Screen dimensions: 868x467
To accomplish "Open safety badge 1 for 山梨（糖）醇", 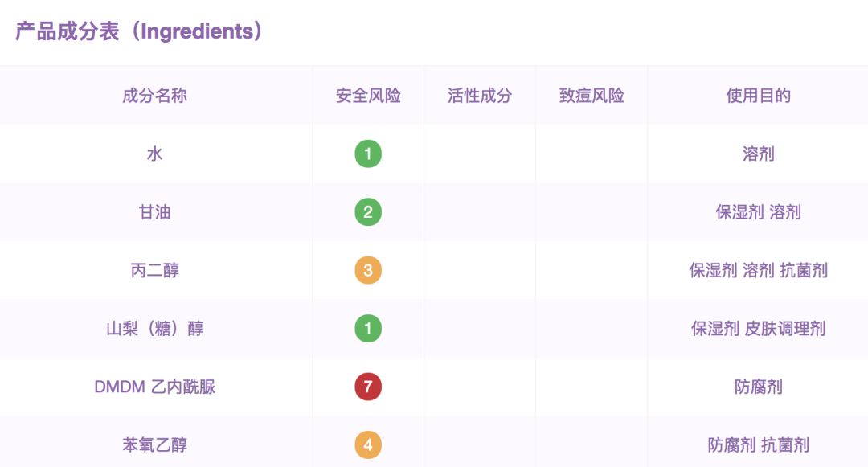I will coord(368,329).
